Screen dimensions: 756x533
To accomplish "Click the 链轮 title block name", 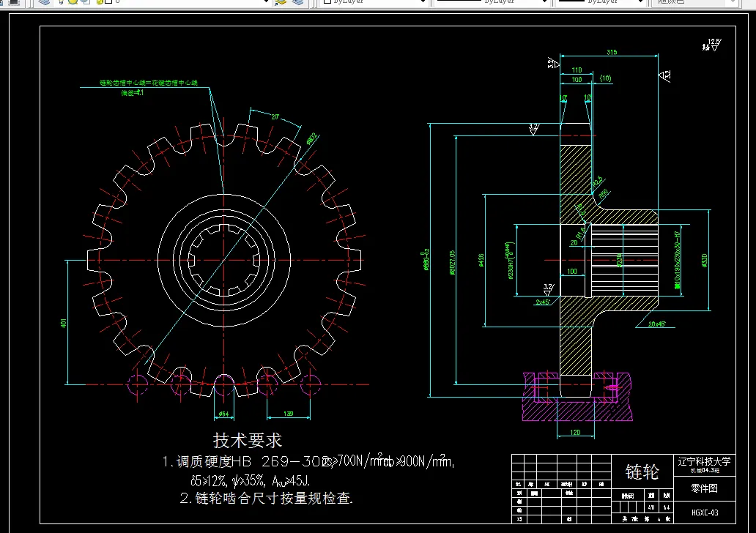I will [642, 471].
